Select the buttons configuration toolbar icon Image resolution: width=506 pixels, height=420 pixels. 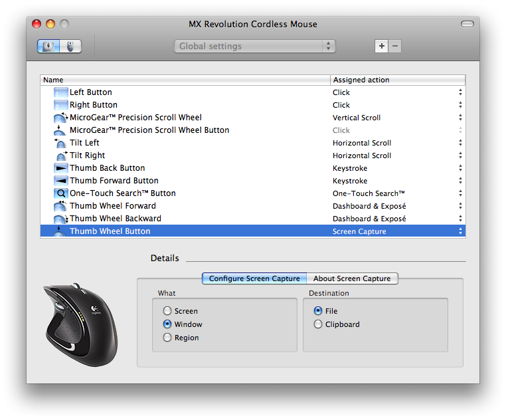48,47
